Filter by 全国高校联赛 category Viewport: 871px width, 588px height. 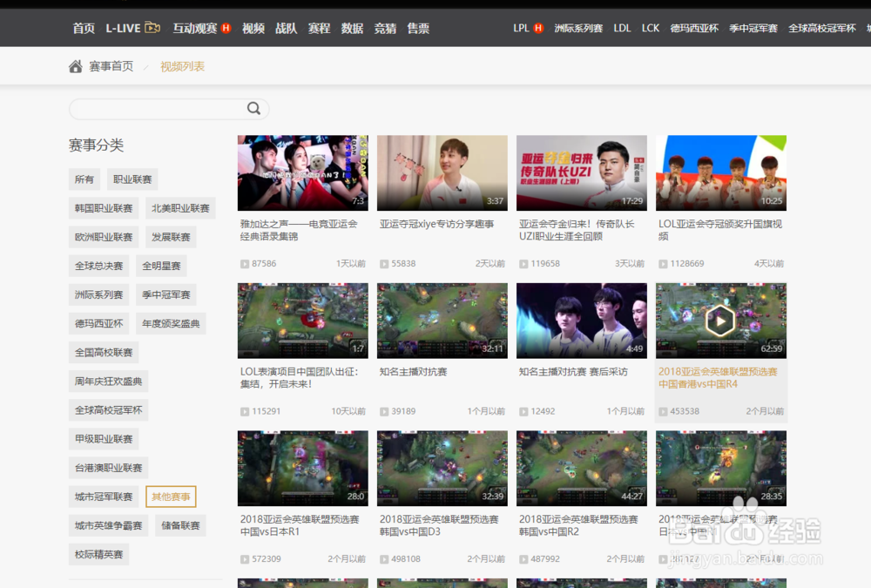pyautogui.click(x=104, y=352)
